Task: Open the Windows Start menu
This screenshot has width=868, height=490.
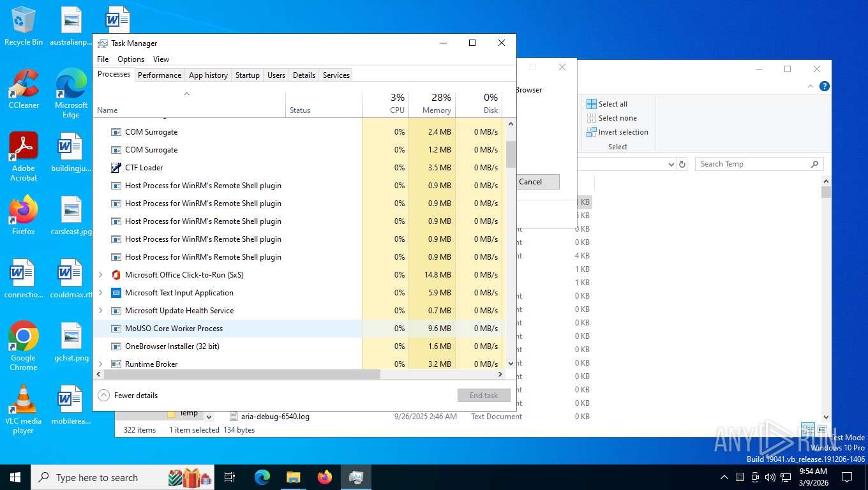Action: click(x=15, y=477)
